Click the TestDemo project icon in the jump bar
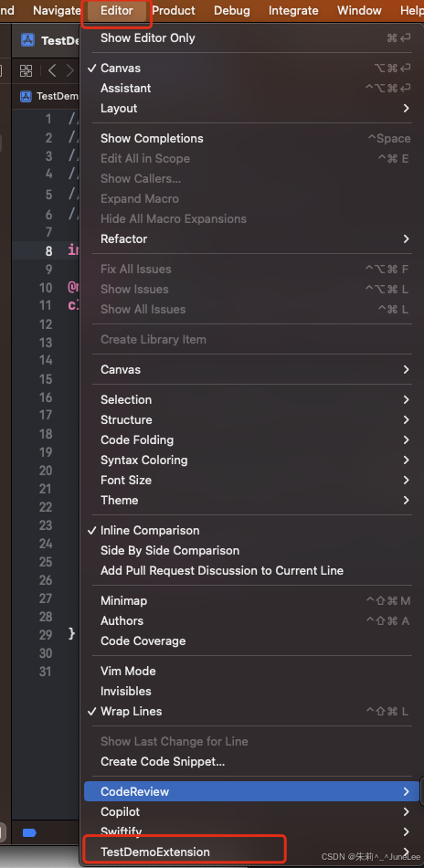424x868 pixels. 26,96
